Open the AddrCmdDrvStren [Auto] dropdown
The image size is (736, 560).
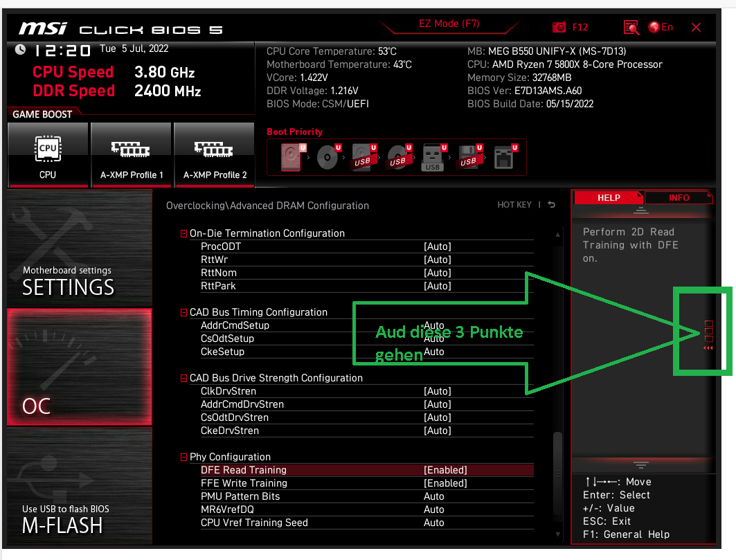(x=437, y=404)
